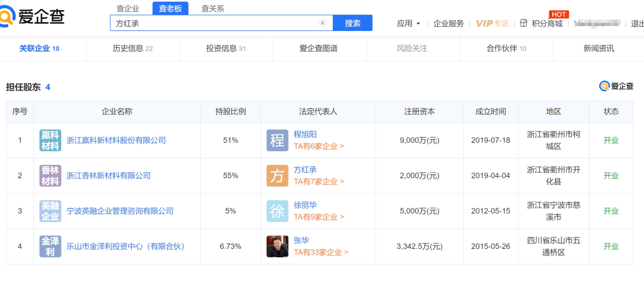This screenshot has height=281, width=644.
Task: Click the 程 avatar for 程旭阳
Action: click(x=277, y=140)
